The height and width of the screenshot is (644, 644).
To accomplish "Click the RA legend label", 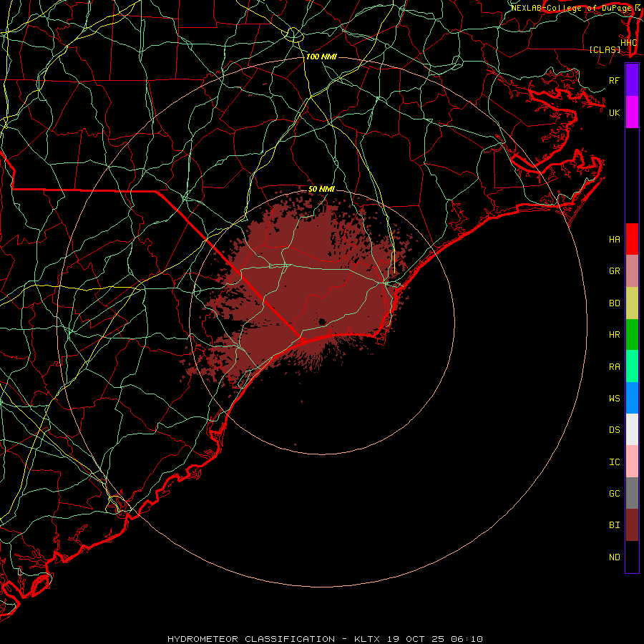I will (614, 367).
